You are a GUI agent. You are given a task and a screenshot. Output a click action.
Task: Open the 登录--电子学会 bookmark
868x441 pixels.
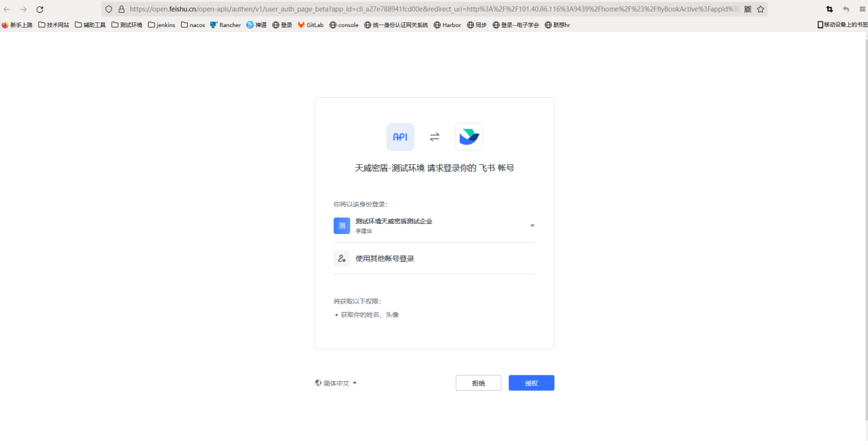point(516,25)
